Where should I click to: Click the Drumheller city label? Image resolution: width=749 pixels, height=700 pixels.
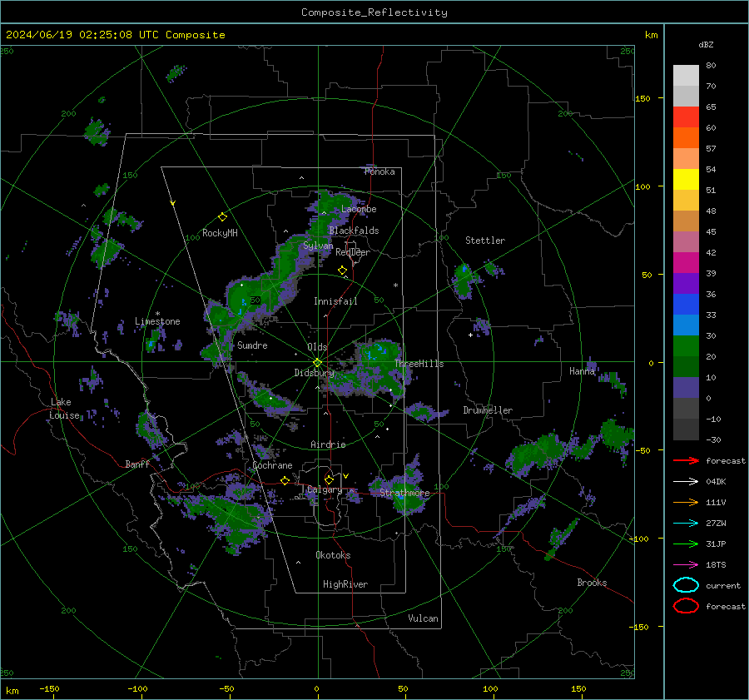point(488,410)
